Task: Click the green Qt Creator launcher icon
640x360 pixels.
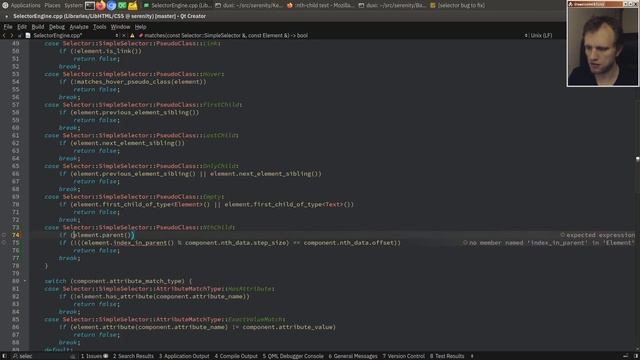Action: 122,5
